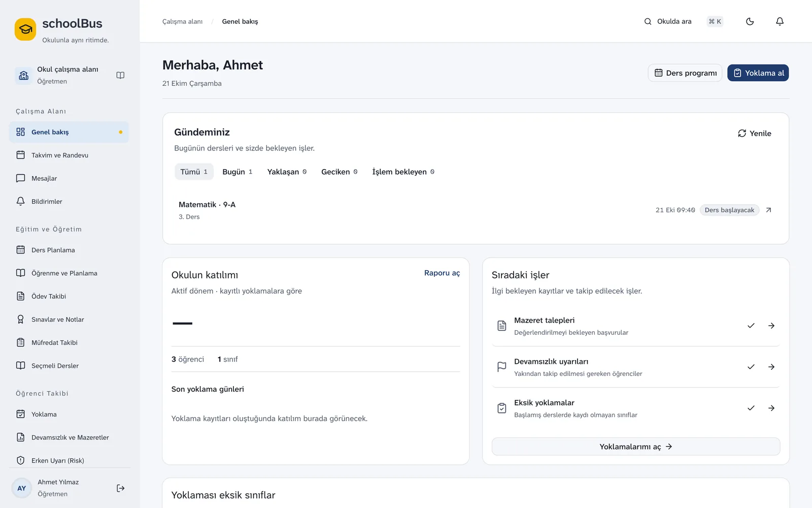Open the Raporu aç link
Viewport: 812px width, 508px height.
tap(442, 273)
